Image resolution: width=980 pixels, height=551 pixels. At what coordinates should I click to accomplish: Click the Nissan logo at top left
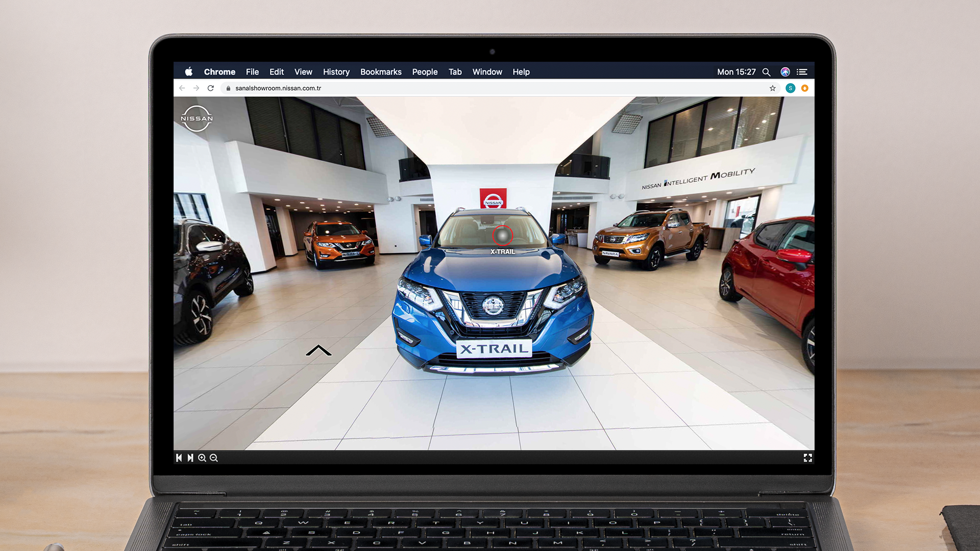197,118
